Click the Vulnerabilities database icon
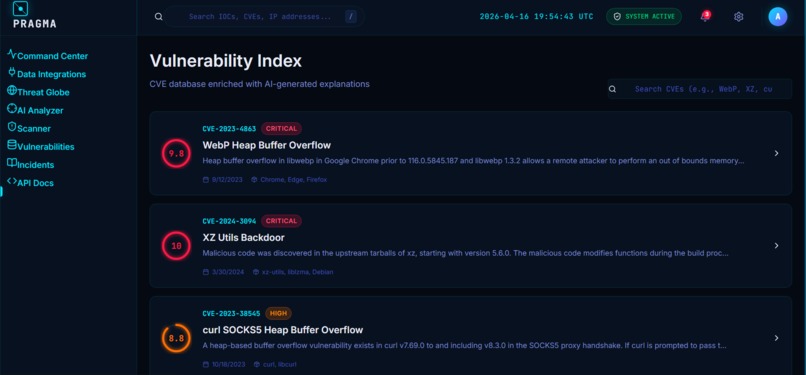Viewport: 806px width, 375px height. 12,145
